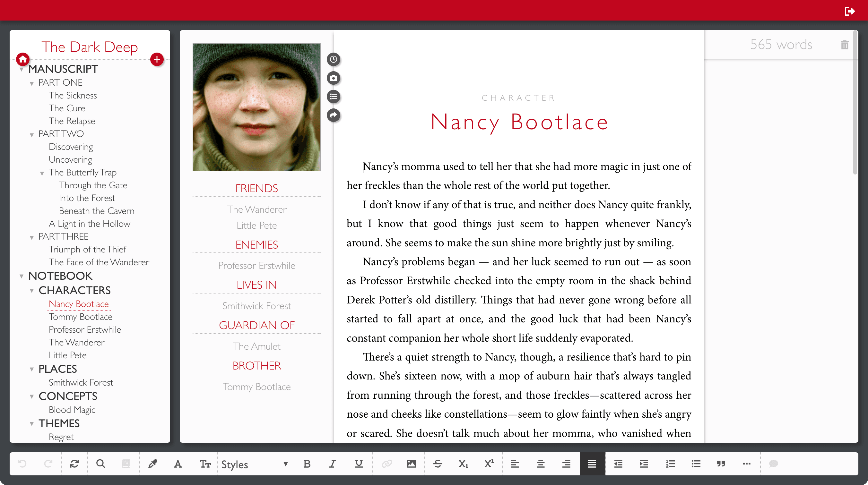This screenshot has width=868, height=485.
Task: Click the red plus add button
Action: coord(157,60)
